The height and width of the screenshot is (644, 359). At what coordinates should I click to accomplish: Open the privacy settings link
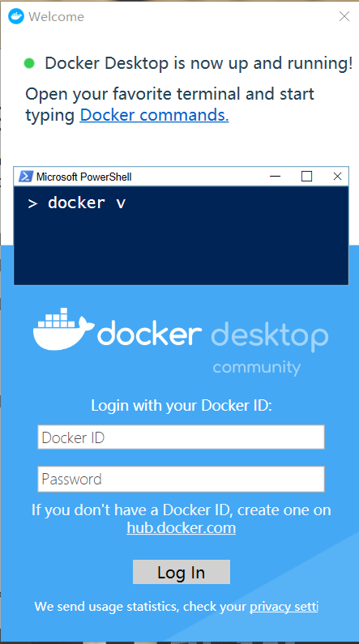click(x=284, y=607)
